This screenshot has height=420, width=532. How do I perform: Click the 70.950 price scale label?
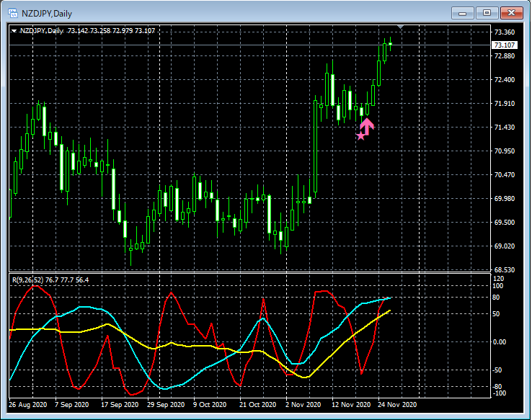click(504, 151)
